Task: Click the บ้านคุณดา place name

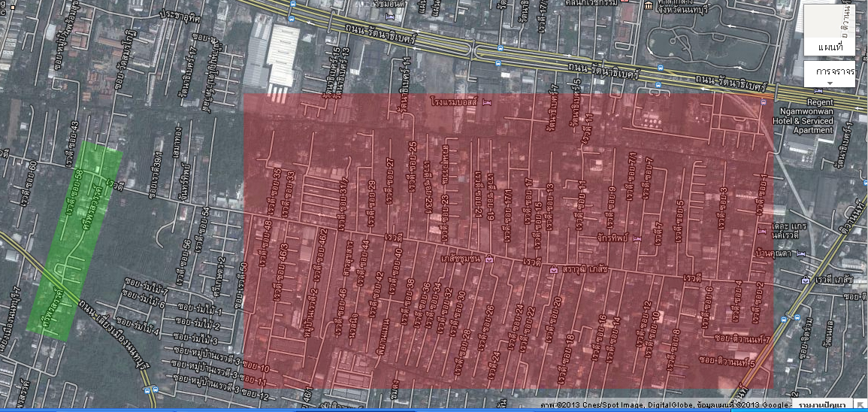Action: (x=774, y=253)
